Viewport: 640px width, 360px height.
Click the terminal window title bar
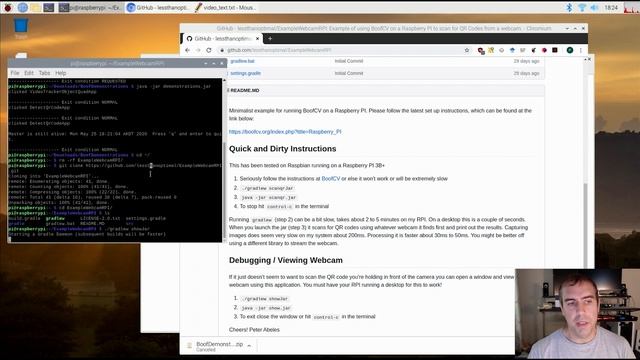click(x=117, y=63)
